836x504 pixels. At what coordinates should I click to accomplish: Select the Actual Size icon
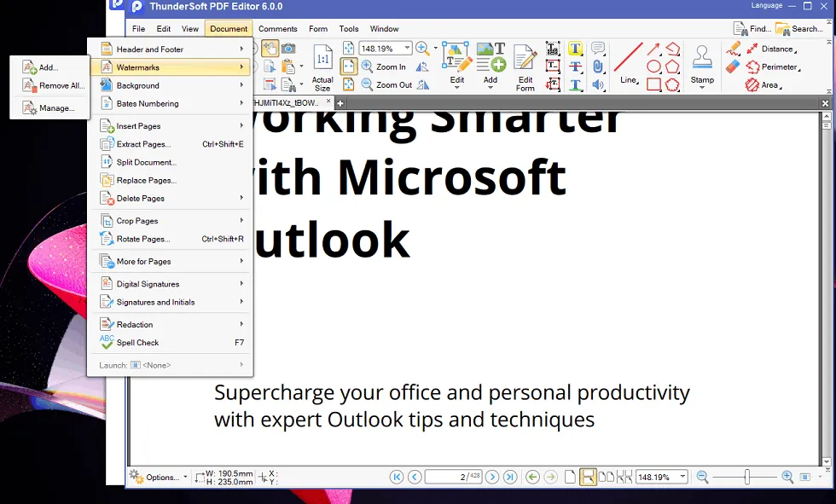tap(322, 67)
